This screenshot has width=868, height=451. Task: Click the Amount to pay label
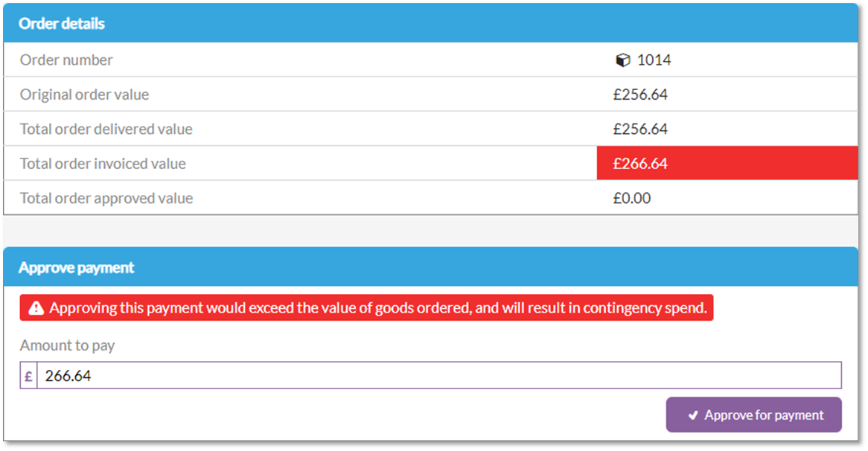click(x=68, y=345)
